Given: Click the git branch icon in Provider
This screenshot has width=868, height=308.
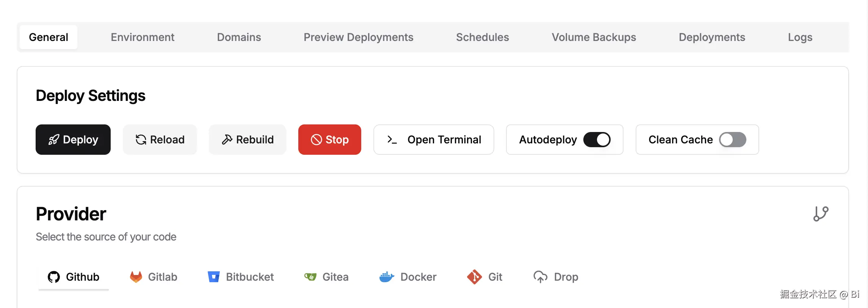Looking at the screenshot, I should pyautogui.click(x=821, y=214).
